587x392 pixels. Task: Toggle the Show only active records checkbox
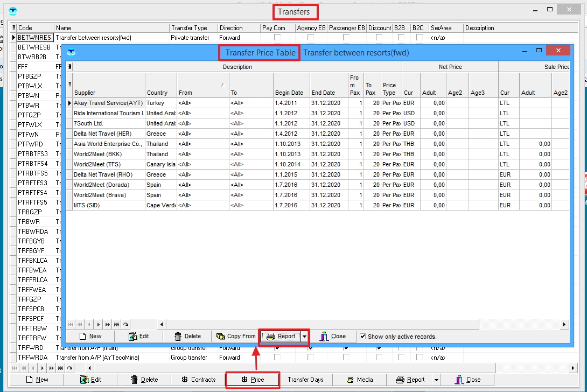[363, 336]
